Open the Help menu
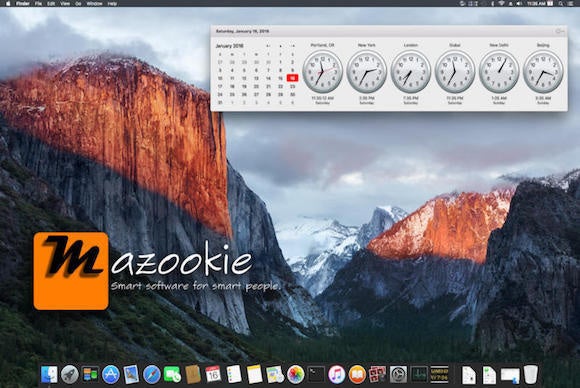This screenshot has height=388, width=580. (x=112, y=3)
